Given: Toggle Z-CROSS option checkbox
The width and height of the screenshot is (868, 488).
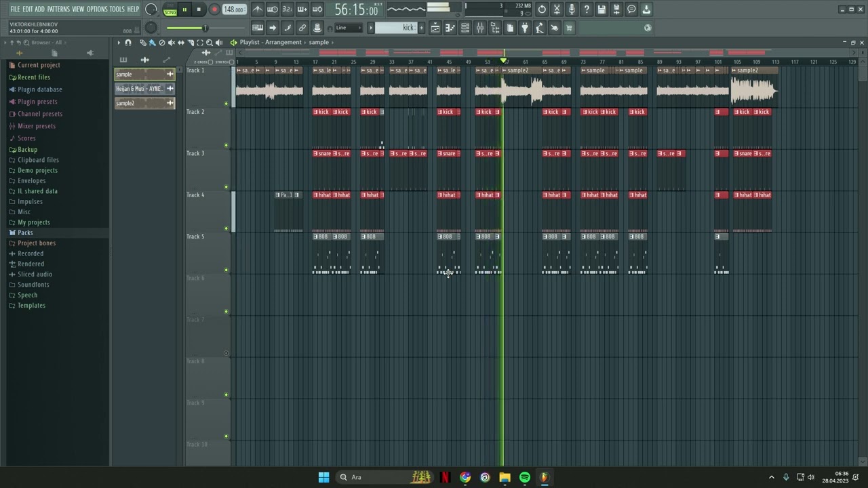Looking at the screenshot, I should click(210, 62).
